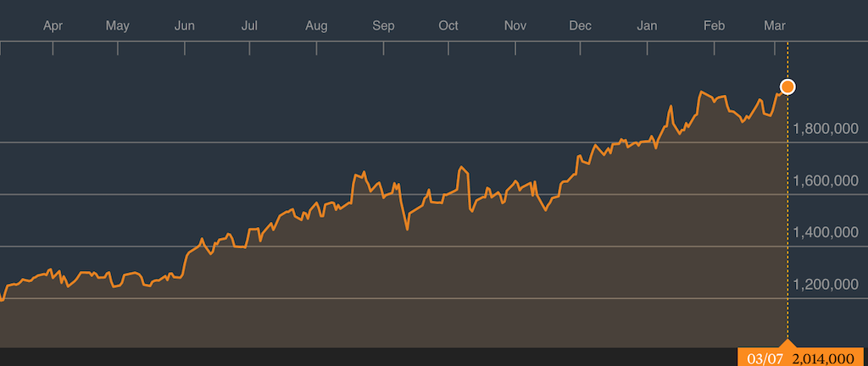Click the Jul month axis label
Image resolution: width=868 pixels, height=366 pixels.
(x=249, y=25)
